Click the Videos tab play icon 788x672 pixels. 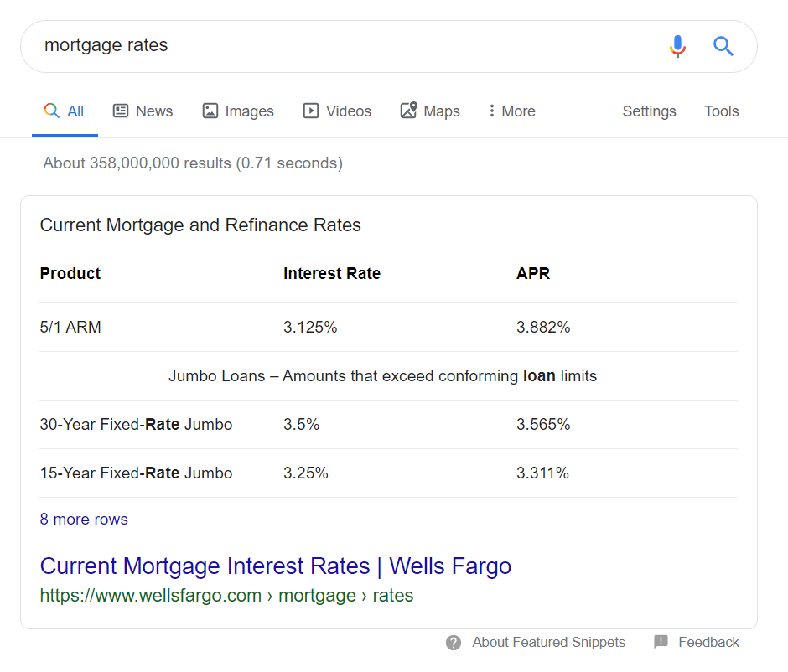[x=310, y=111]
